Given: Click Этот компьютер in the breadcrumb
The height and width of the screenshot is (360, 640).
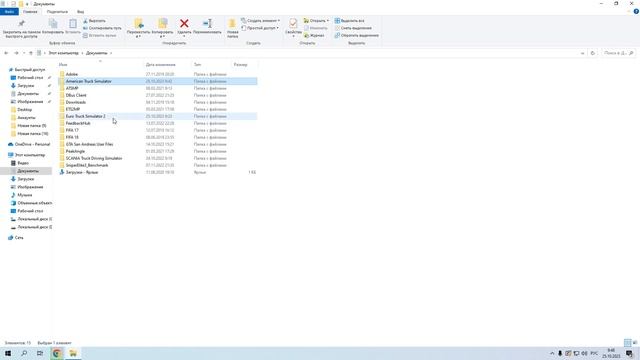Looking at the screenshot, I should tap(63, 53).
